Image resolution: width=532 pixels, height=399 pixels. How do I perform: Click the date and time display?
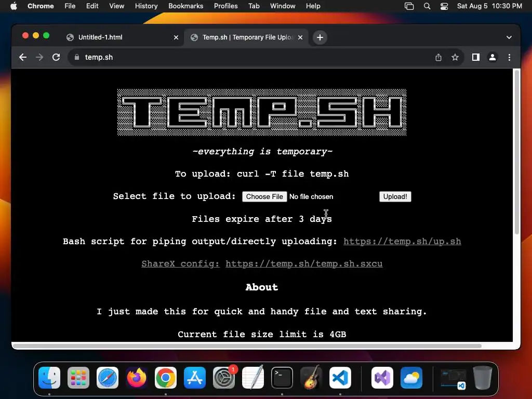pyautogui.click(x=489, y=6)
